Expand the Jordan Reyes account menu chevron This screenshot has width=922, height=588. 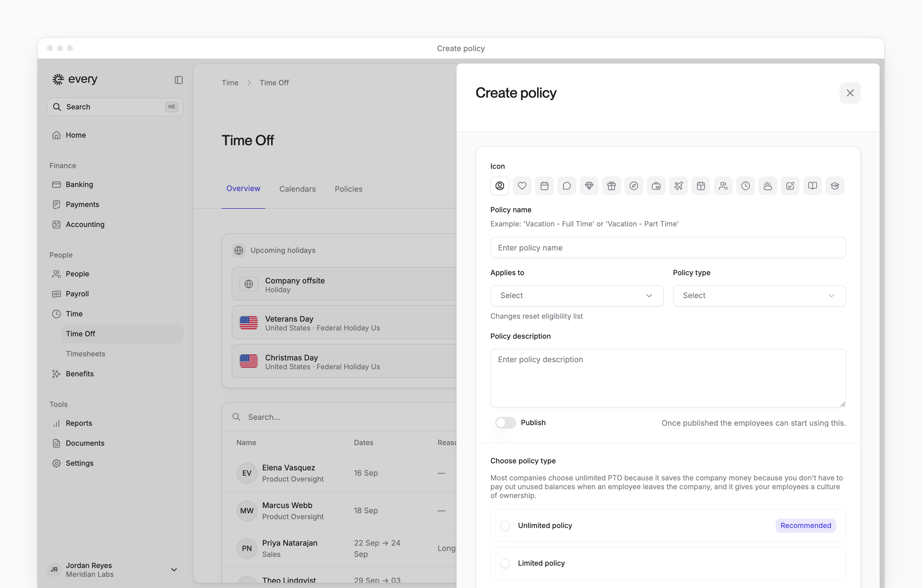tap(174, 570)
